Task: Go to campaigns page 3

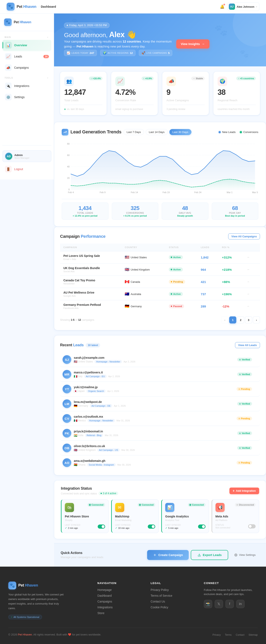Action: 249,320
